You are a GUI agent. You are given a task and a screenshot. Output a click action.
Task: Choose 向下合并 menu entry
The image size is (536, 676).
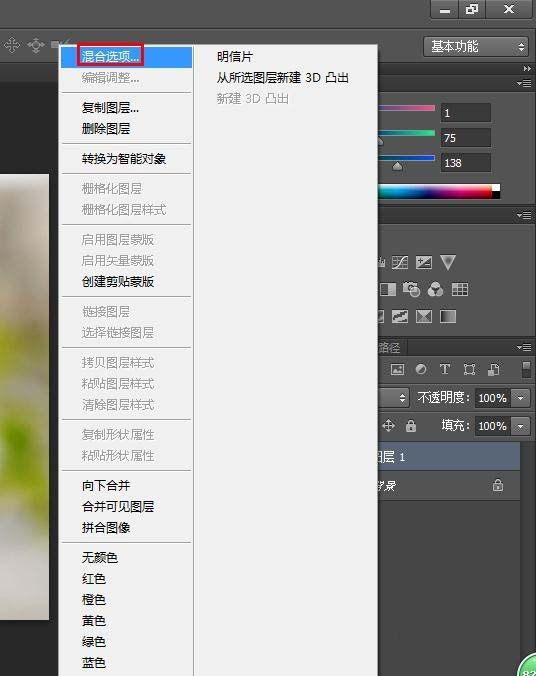(x=126, y=486)
